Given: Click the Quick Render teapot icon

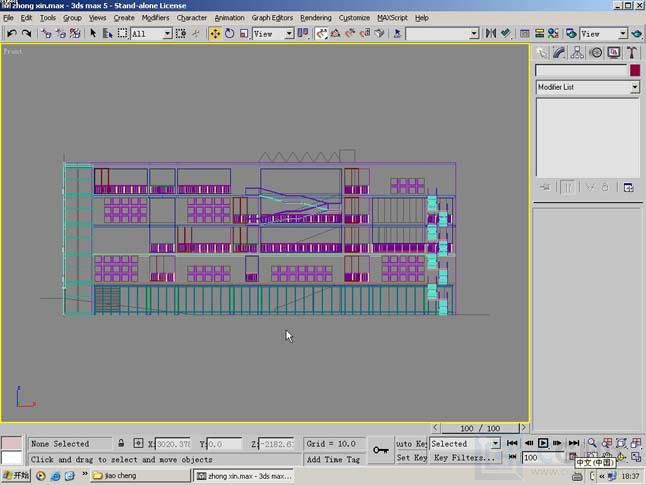Looking at the screenshot, I should [637, 33].
